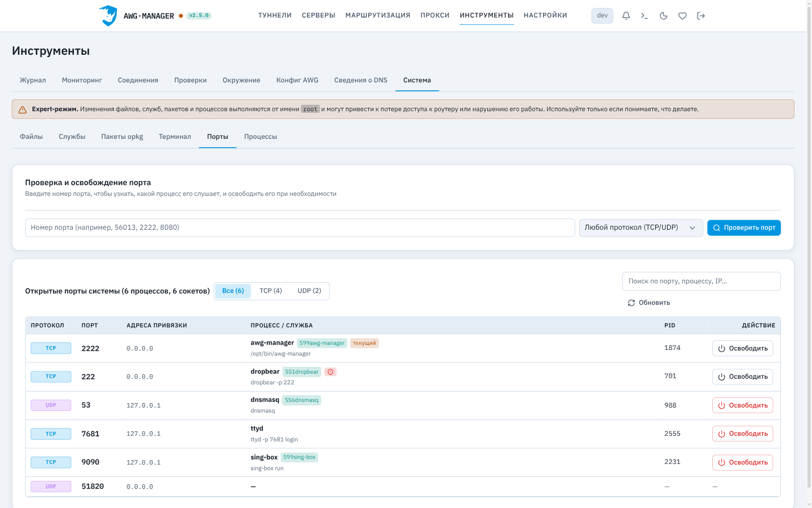Open the protocol selector dropdown
Viewport: 812px width, 508px height.
pyautogui.click(x=641, y=227)
